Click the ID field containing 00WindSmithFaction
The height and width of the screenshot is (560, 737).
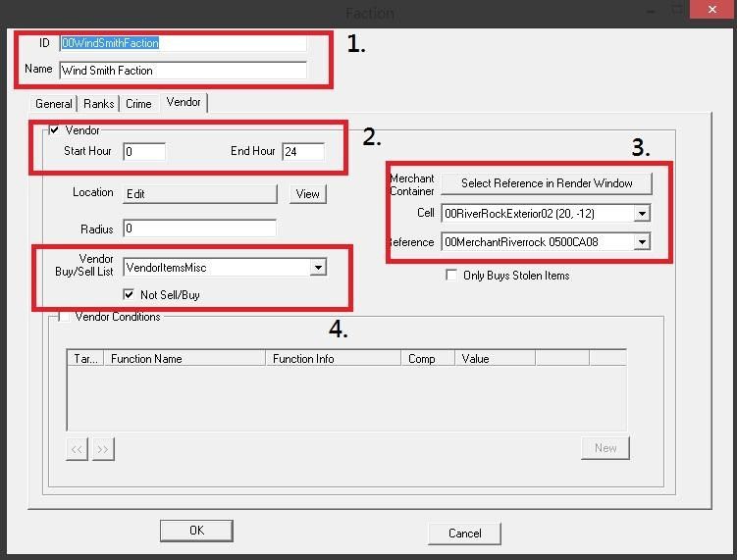click(x=183, y=43)
